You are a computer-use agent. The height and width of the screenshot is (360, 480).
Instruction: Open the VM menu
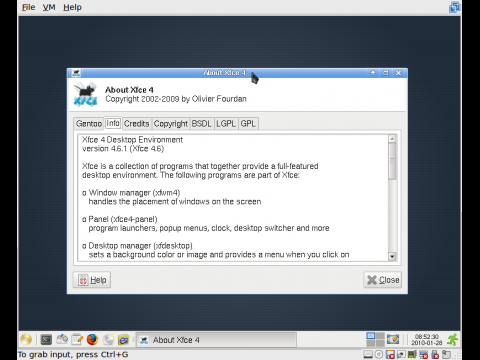tap(49, 7)
